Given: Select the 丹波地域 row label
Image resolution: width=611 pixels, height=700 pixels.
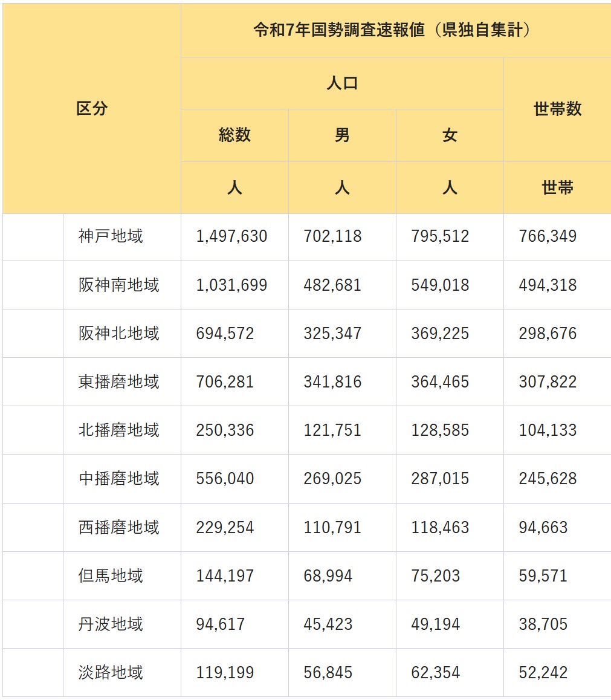Looking at the screenshot, I should pos(111,624).
